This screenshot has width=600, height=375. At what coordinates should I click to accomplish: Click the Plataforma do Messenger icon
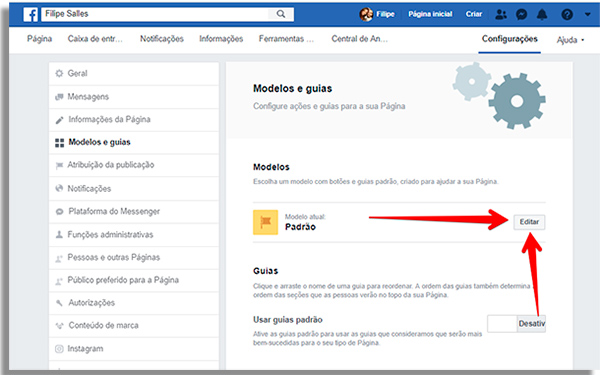point(59,212)
